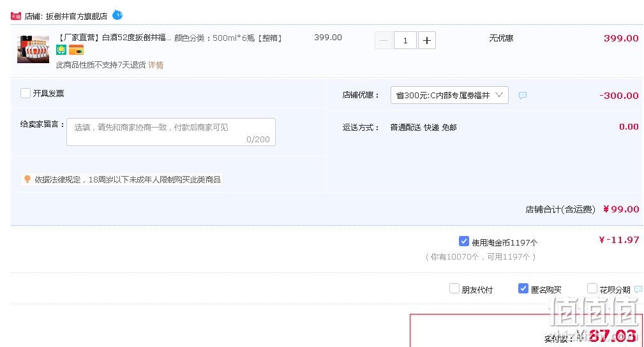Viewport: 644px width, 347px height.
Task: Click the unit price 399.00 beside variant
Action: click(x=328, y=38)
